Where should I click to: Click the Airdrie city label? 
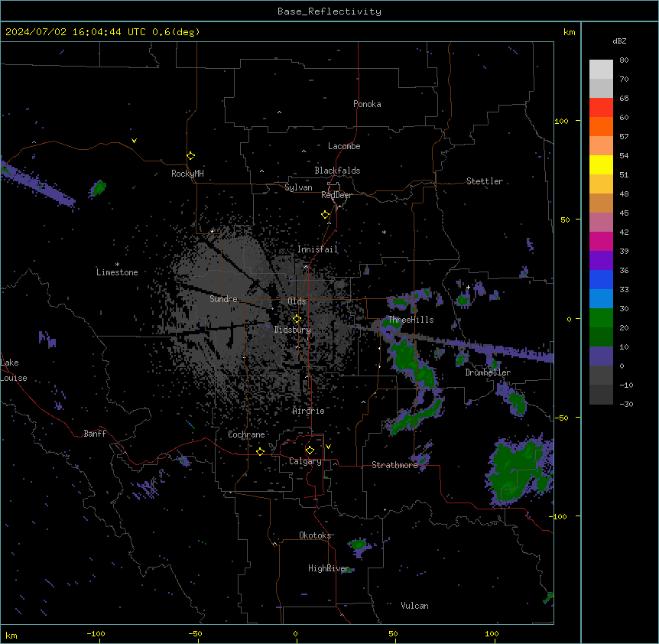(309, 411)
